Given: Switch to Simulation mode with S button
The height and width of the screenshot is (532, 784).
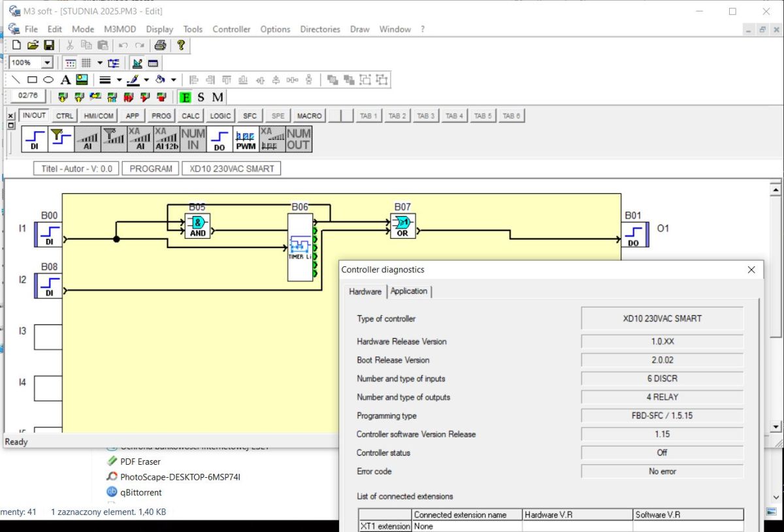Looking at the screenshot, I should pyautogui.click(x=201, y=97).
